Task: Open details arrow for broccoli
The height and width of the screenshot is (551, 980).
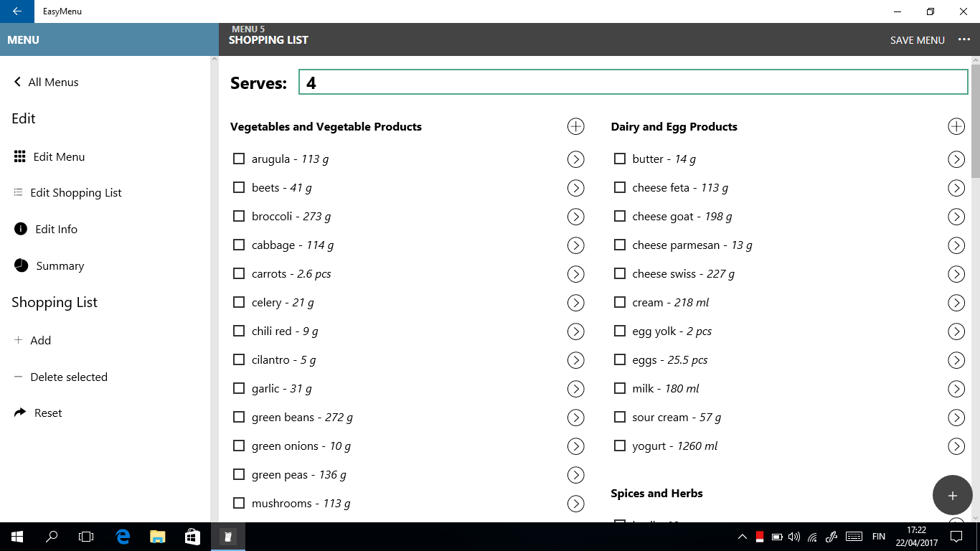Action: coord(575,217)
